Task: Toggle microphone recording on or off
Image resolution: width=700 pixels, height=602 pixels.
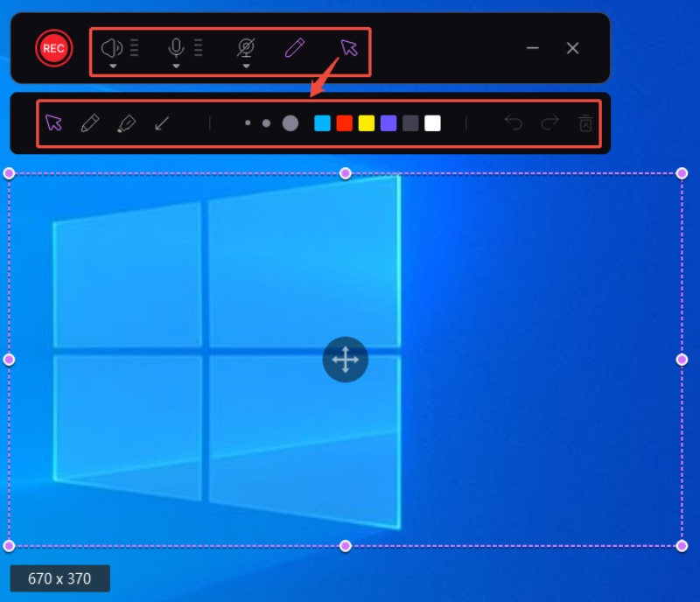Action: (176, 47)
